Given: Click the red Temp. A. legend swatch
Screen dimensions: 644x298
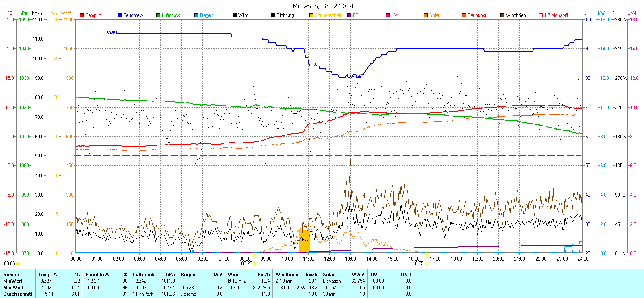Looking at the screenshot, I should (x=82, y=15).
